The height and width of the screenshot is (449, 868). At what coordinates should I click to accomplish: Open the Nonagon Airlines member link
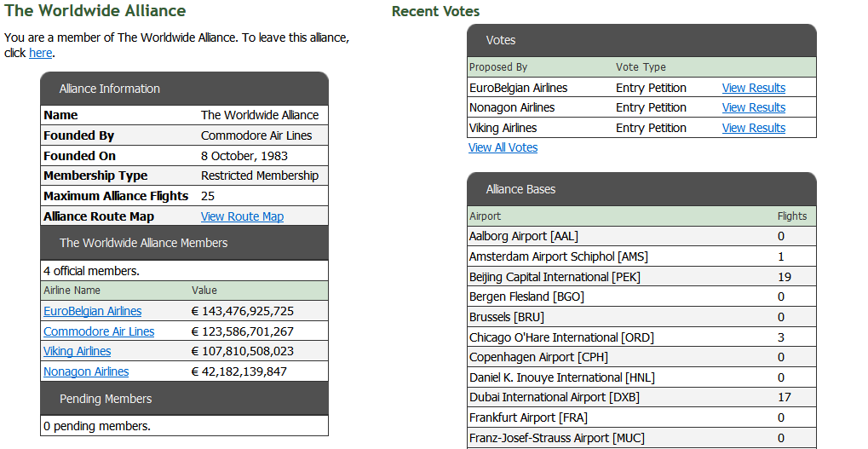click(x=86, y=371)
